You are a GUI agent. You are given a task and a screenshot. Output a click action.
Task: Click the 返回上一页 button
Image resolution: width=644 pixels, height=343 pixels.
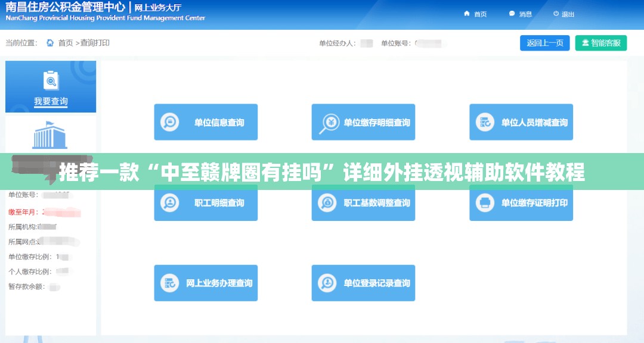pyautogui.click(x=544, y=43)
